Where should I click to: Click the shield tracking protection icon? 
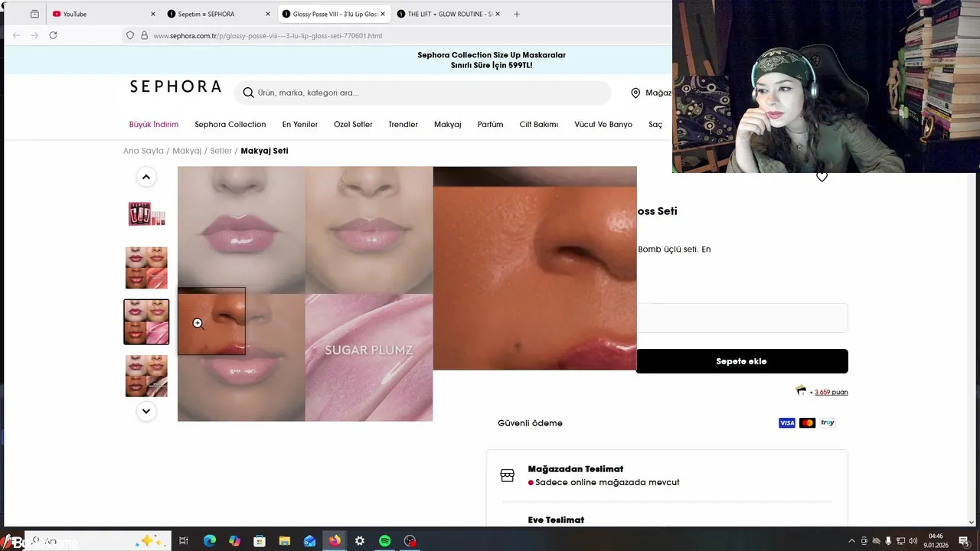(130, 35)
